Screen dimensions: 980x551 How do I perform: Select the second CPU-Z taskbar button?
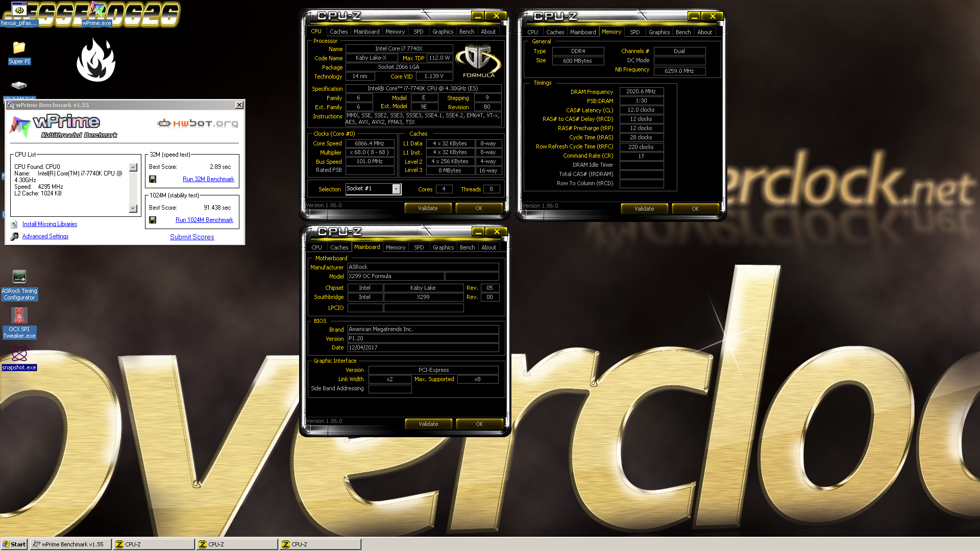coord(237,544)
